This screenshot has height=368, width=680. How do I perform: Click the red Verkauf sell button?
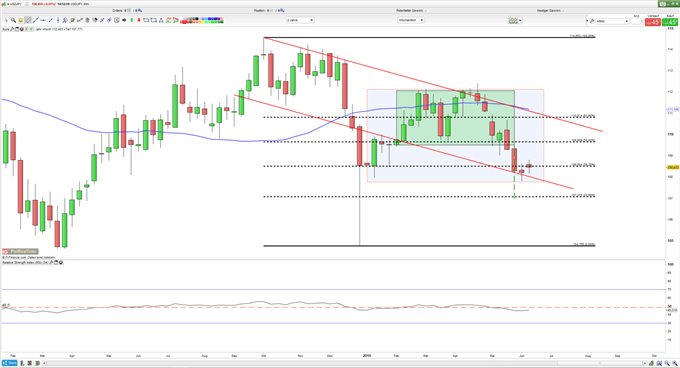pyautogui.click(x=653, y=22)
